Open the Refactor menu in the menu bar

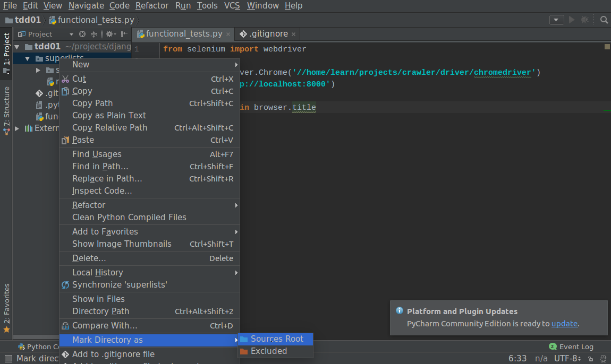pos(151,6)
